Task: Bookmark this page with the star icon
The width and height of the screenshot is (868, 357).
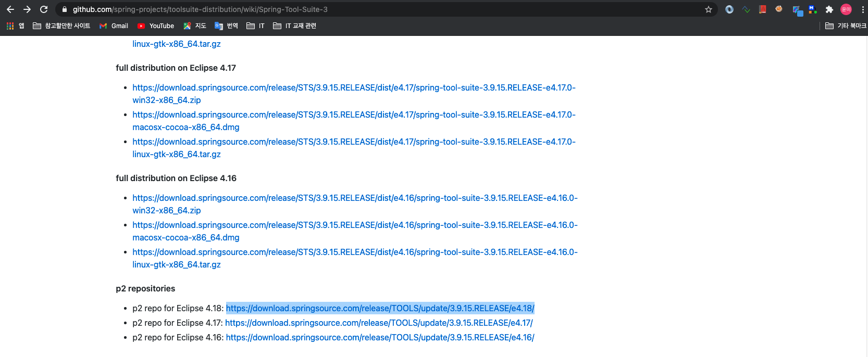Action: pyautogui.click(x=709, y=9)
